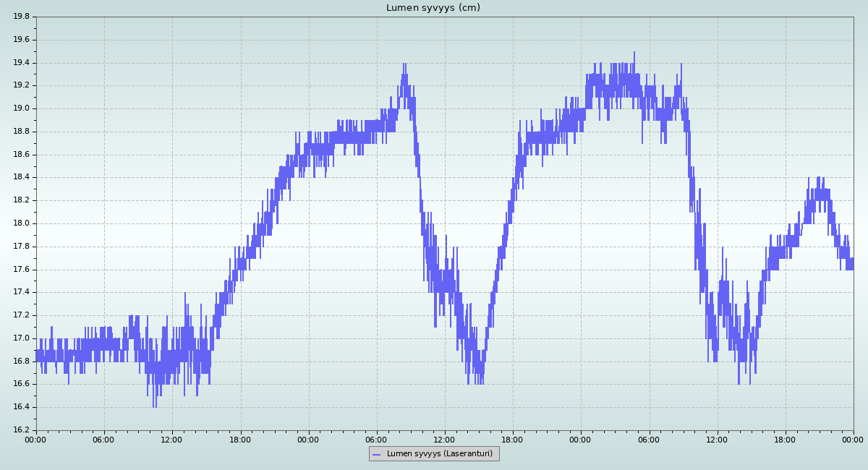868x470 pixels.
Task: Click the 16.2 y-axis label
Action: [x=21, y=430]
